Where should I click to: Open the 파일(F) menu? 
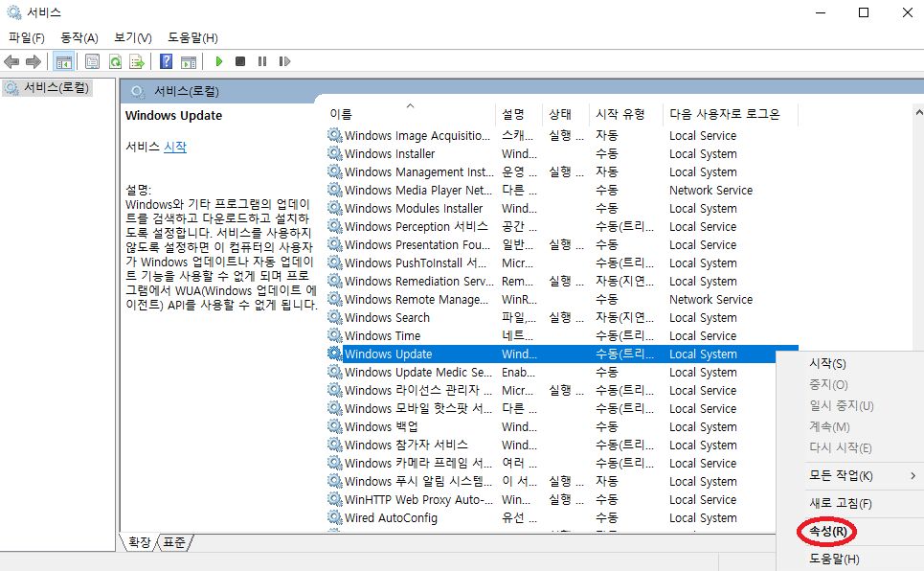tap(27, 37)
